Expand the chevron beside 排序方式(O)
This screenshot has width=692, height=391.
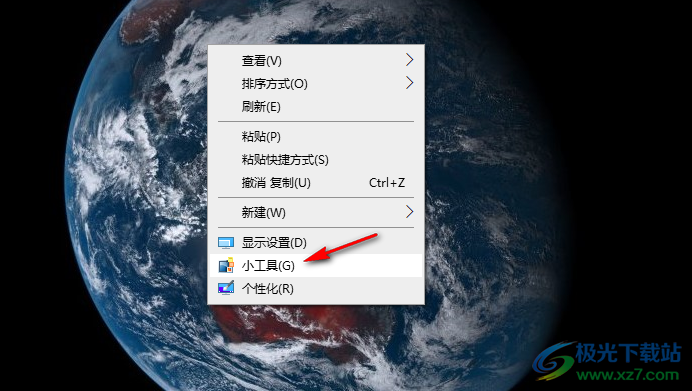tap(410, 83)
